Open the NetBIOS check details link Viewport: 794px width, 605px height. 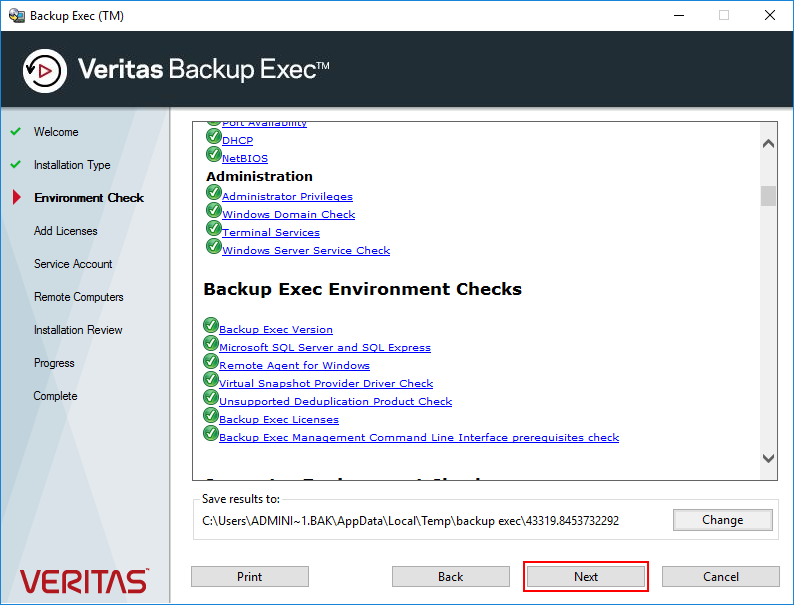click(x=245, y=158)
